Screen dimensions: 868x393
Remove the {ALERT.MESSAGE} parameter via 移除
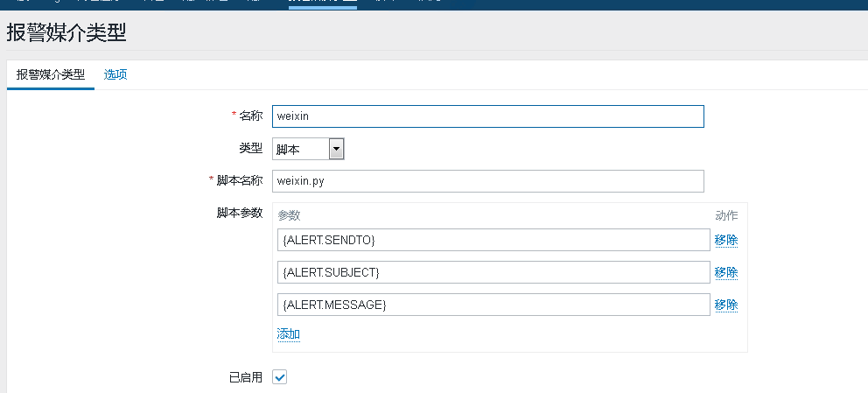pos(726,305)
